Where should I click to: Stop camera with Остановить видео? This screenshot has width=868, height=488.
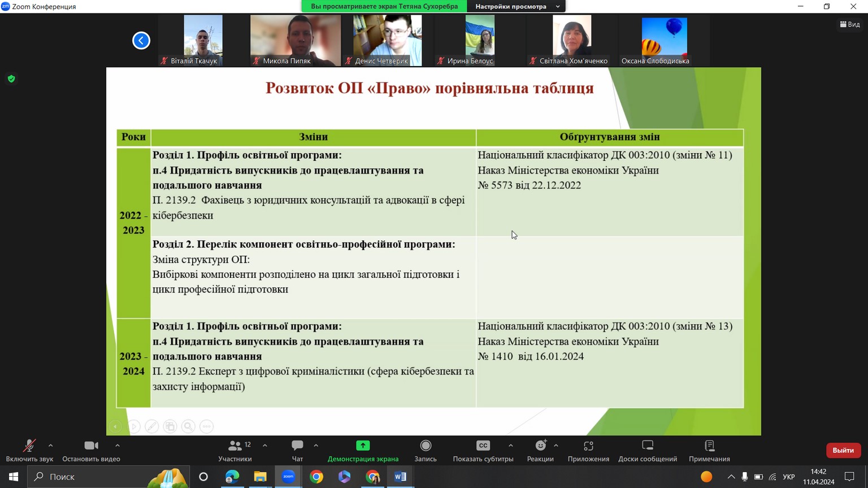(91, 451)
